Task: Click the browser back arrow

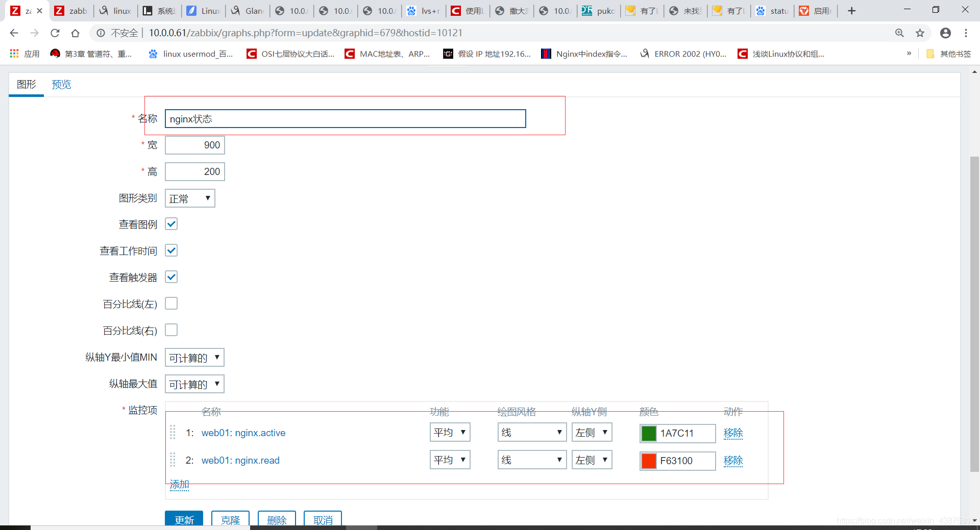Action: pos(14,33)
